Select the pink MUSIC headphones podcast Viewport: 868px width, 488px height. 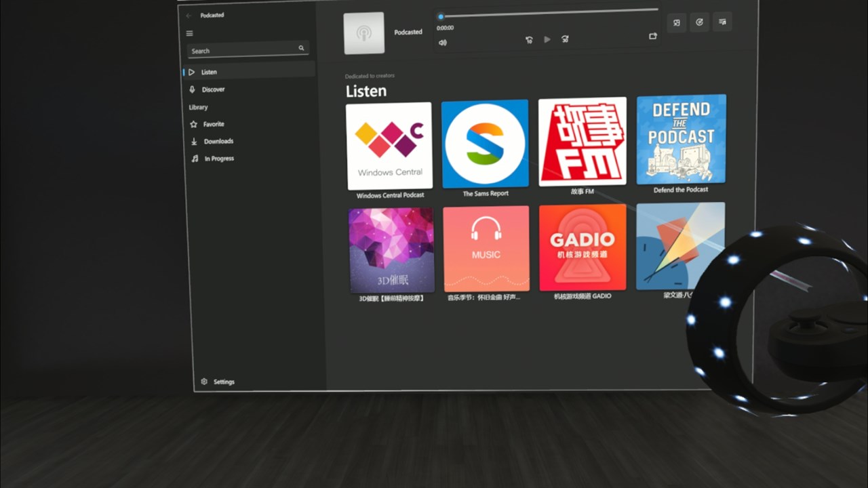tap(486, 249)
